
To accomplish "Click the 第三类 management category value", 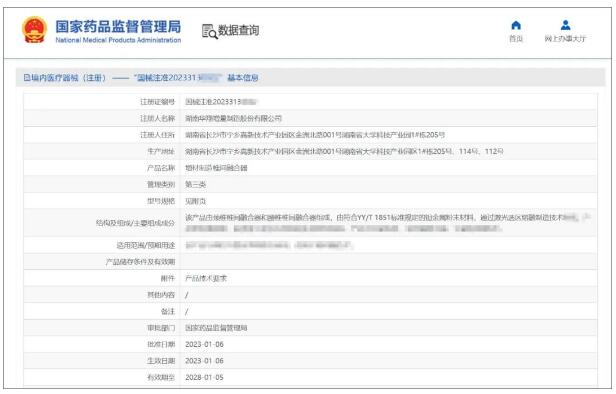I will coord(195,185).
